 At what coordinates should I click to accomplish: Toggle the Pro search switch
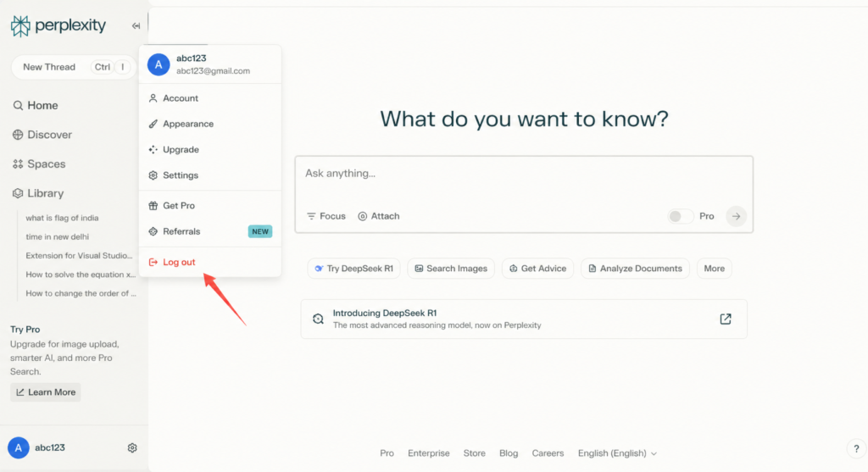click(x=680, y=216)
